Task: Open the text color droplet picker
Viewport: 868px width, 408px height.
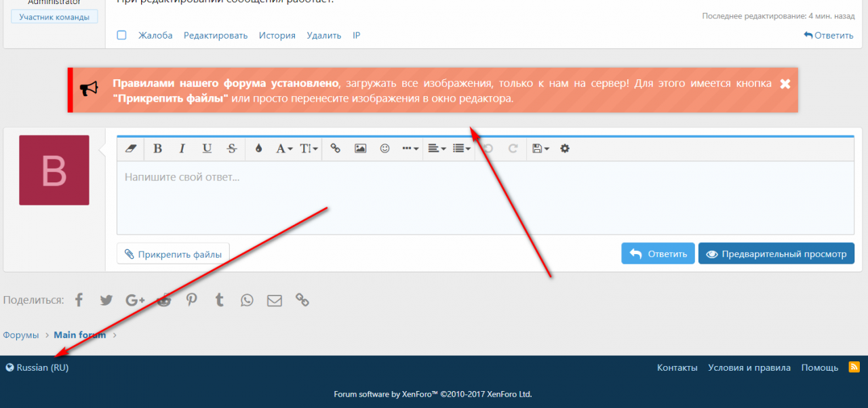Action: tap(258, 148)
